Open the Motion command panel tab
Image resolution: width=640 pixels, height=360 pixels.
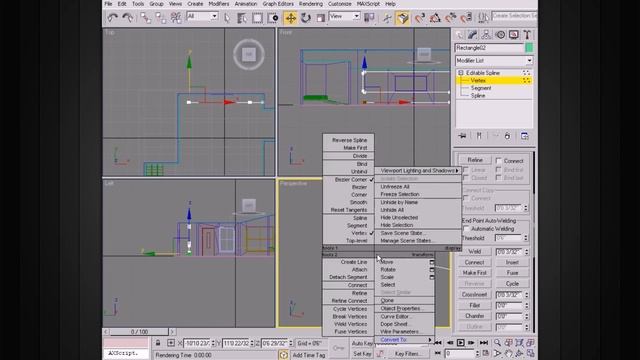[500, 35]
